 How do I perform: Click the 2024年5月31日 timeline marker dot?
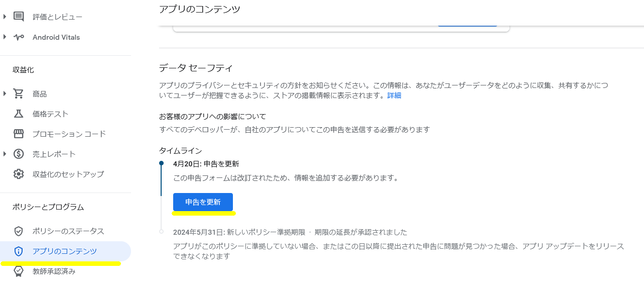pos(161,232)
